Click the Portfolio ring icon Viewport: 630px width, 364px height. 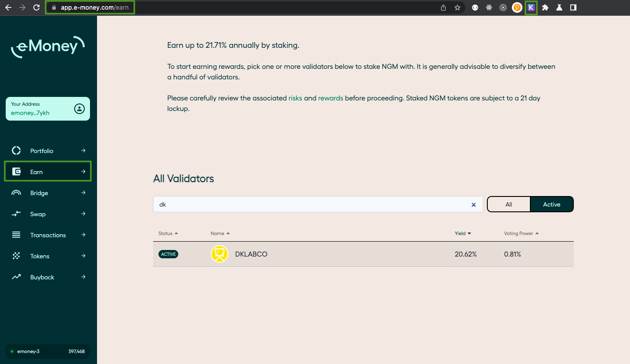16,150
